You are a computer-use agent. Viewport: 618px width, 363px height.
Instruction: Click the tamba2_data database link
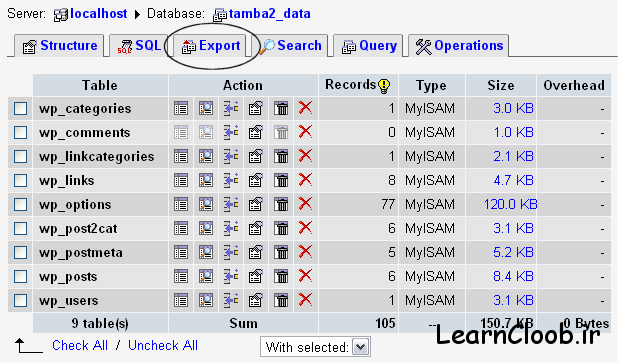(270, 14)
